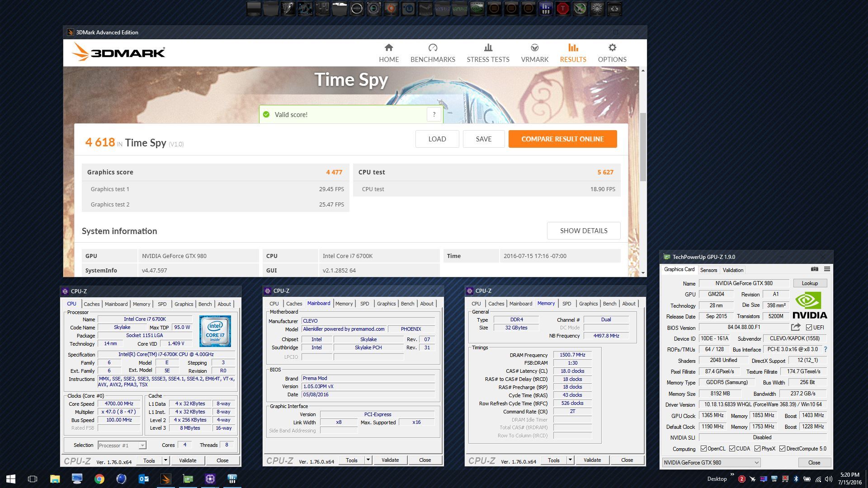
Task: Open Recycle Bin icon in top dock
Action: [614, 8]
